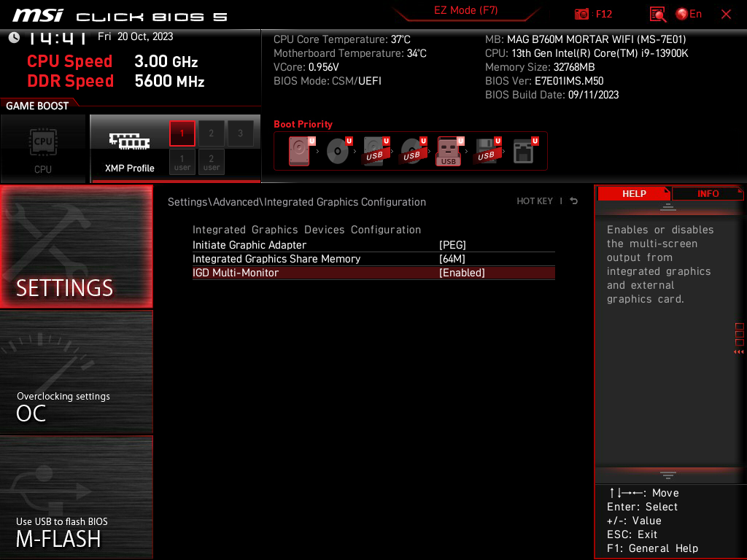The image size is (747, 560).
Task: Switch to the HELP tab
Action: coord(634,193)
